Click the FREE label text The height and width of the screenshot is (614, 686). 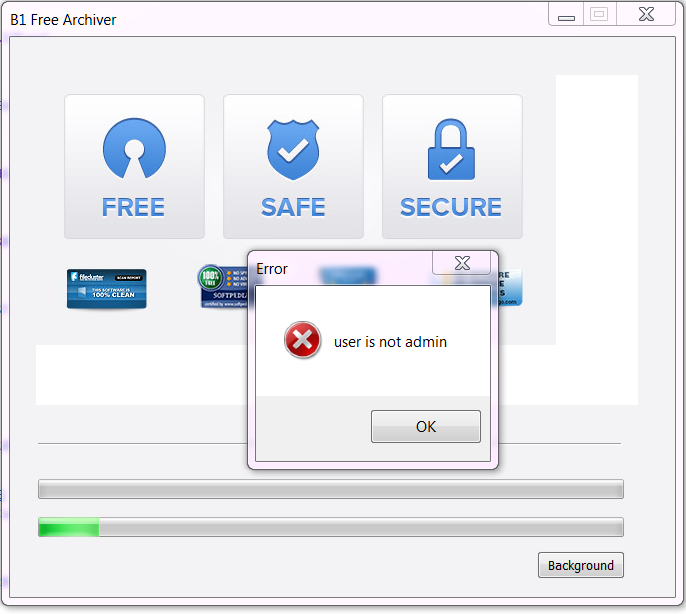133,207
